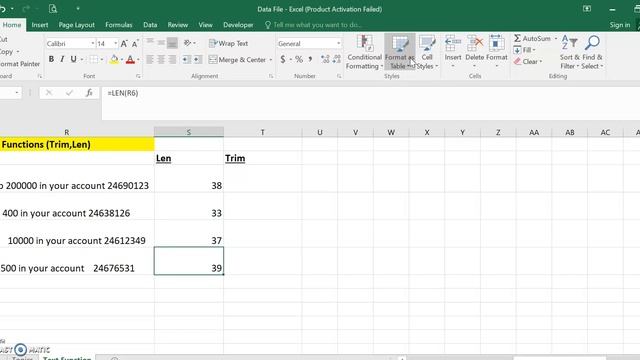Increase font size with larger A icon

click(124, 43)
